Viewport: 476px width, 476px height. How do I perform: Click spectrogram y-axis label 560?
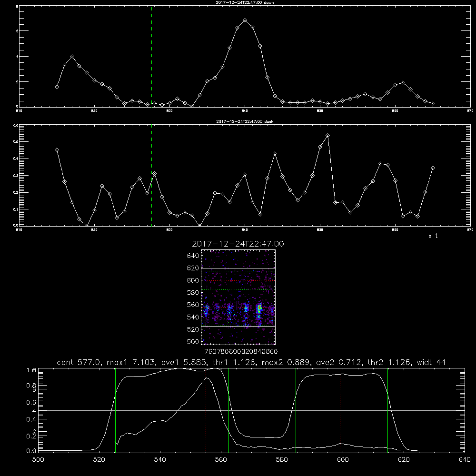[193, 305]
